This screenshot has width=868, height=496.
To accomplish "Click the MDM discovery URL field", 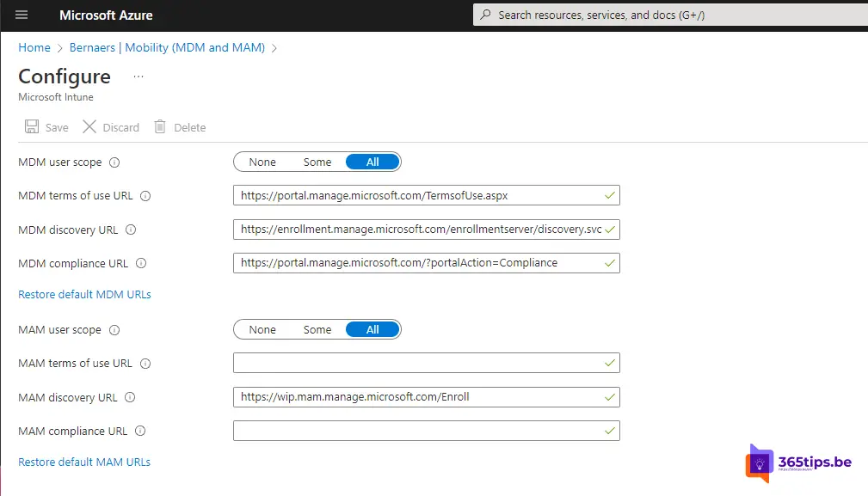I will point(426,230).
